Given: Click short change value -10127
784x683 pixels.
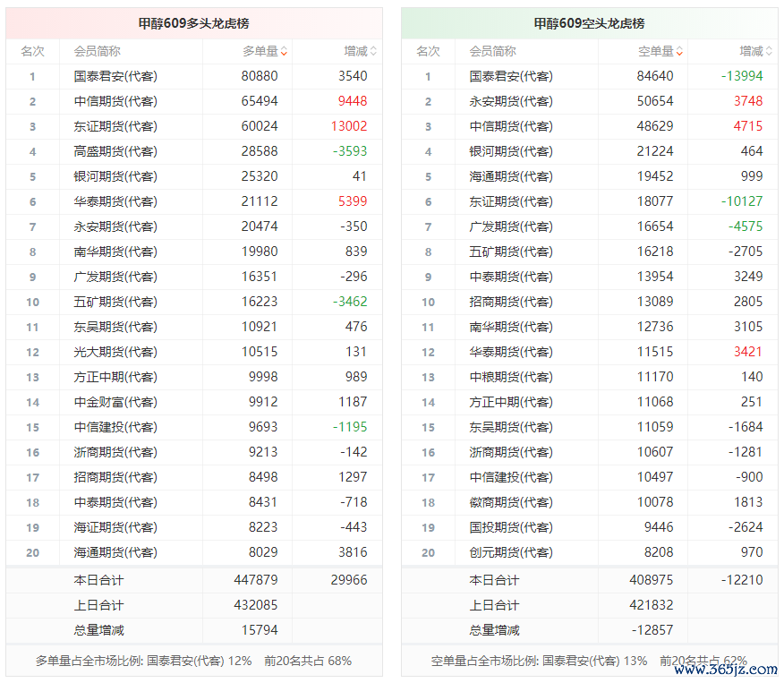Looking at the screenshot, I should [x=742, y=201].
